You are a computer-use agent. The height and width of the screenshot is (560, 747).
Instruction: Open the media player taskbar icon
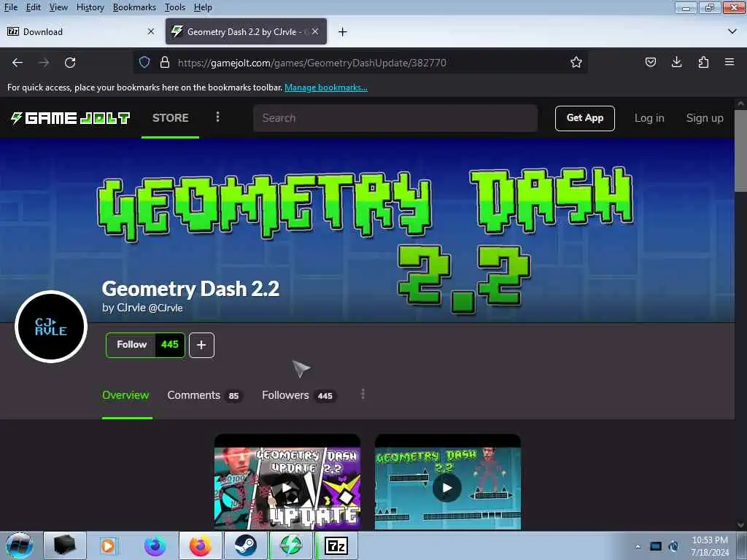[x=108, y=545]
